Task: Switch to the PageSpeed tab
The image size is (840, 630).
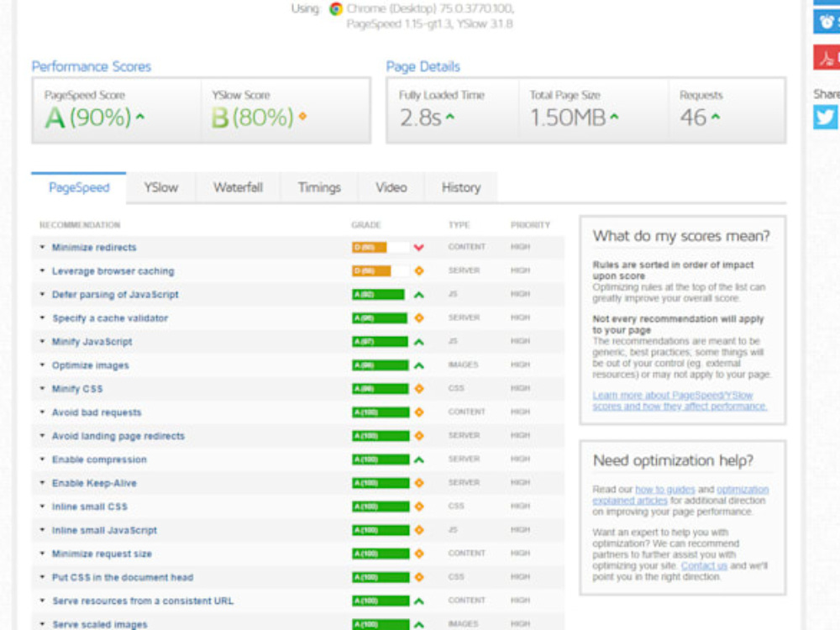Action: tap(79, 187)
